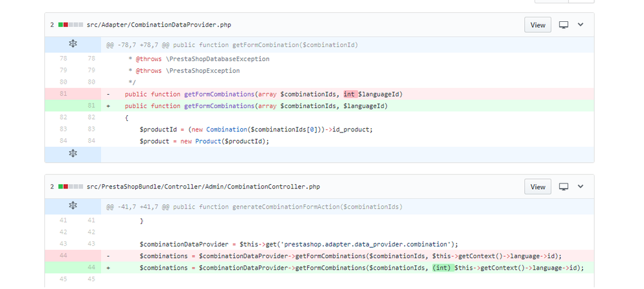The image size is (644, 289).
Task: Expand hidden lines below line 84 in CombinationDataProvider.php
Action: pyautogui.click(x=73, y=154)
